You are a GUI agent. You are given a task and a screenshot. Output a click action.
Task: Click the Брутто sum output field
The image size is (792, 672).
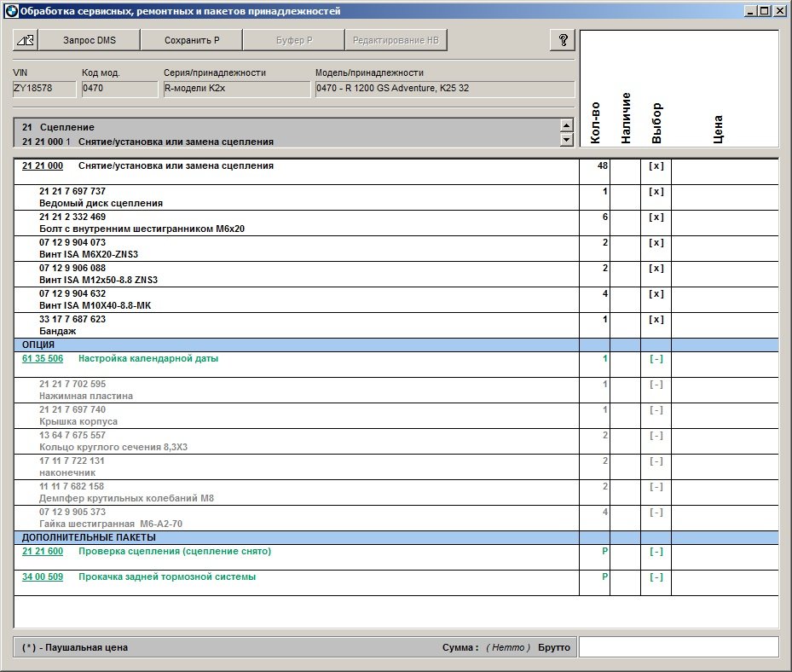click(x=678, y=647)
